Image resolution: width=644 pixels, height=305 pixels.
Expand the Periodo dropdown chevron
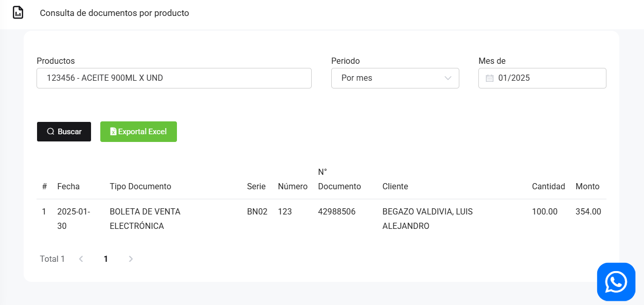448,78
